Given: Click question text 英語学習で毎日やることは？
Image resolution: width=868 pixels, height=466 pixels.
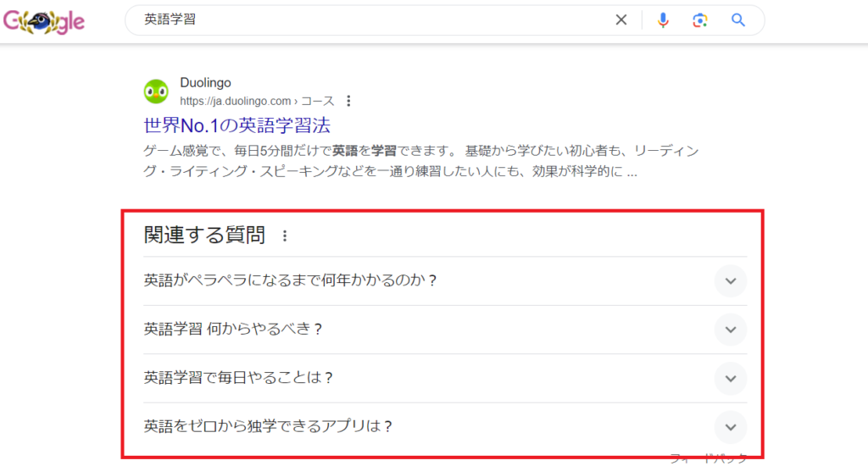Looking at the screenshot, I should tap(238, 377).
